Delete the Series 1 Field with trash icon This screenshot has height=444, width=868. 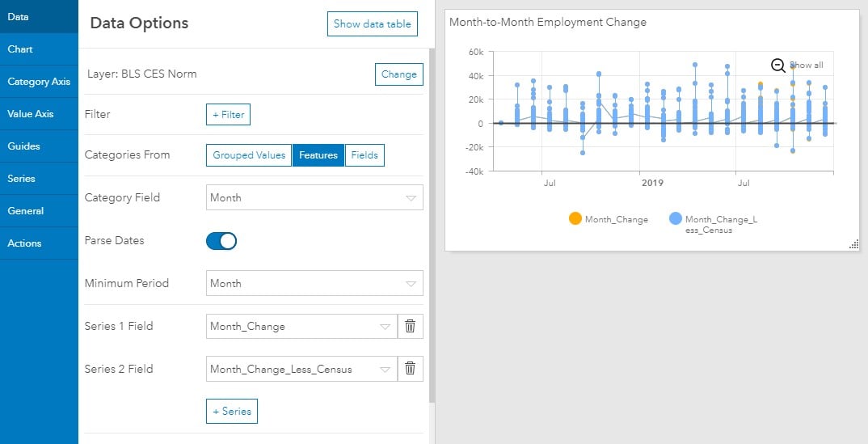[411, 326]
